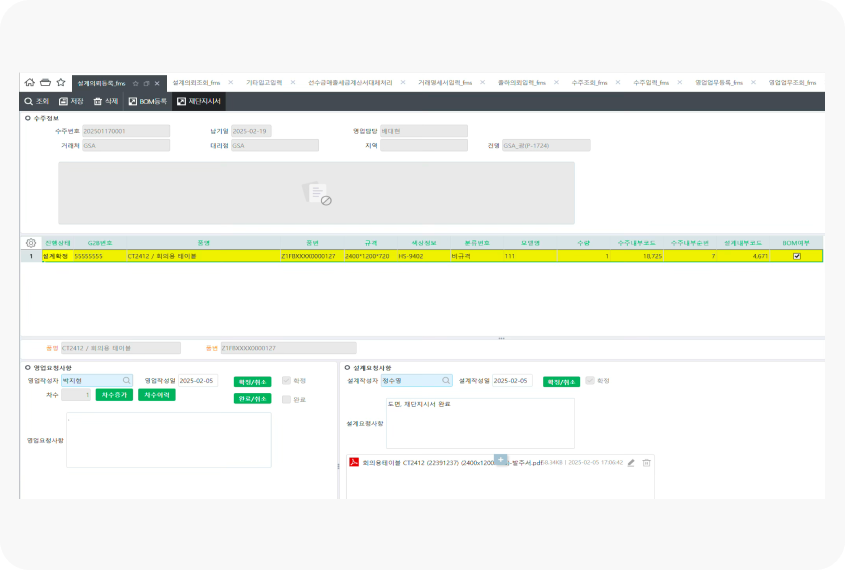Click the 영업요청사항 text area
Viewport: 845px width, 570px height.
pos(168,440)
